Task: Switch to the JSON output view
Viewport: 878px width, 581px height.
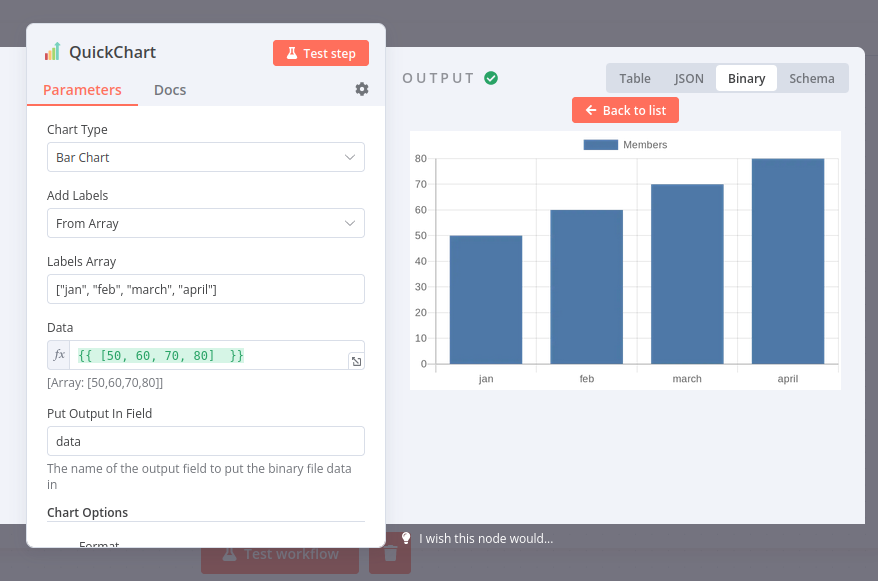Action: click(x=688, y=78)
